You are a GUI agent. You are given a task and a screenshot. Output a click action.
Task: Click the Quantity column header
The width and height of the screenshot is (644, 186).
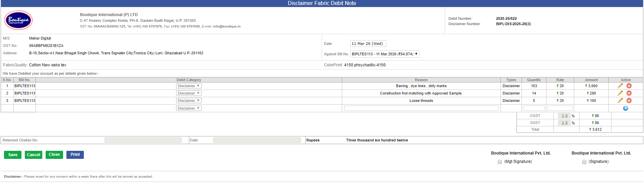(x=534, y=80)
